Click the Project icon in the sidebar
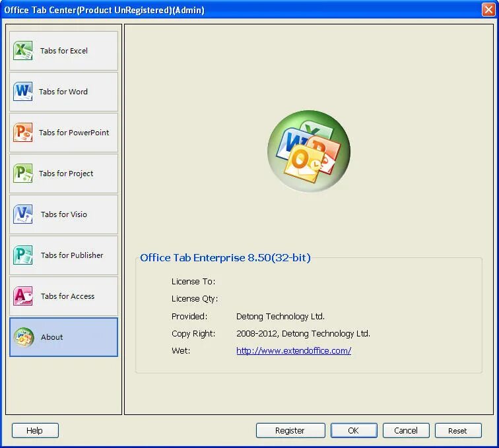This screenshot has width=499, height=448. [x=22, y=173]
